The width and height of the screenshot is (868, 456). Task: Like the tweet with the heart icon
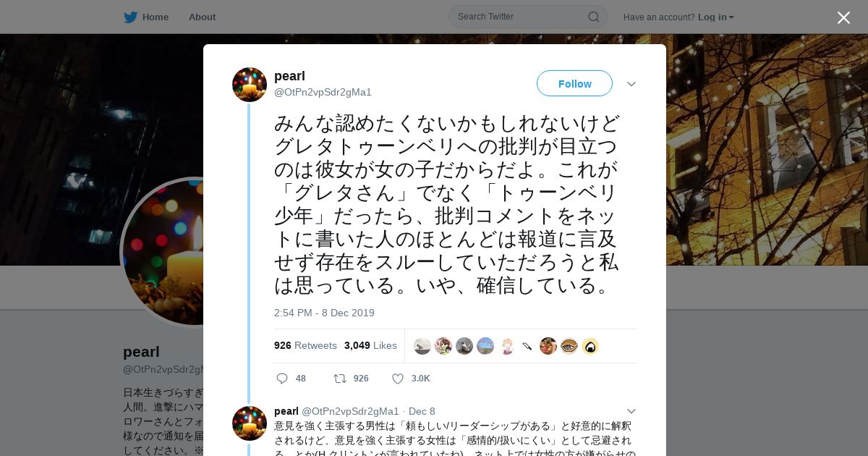pos(397,379)
